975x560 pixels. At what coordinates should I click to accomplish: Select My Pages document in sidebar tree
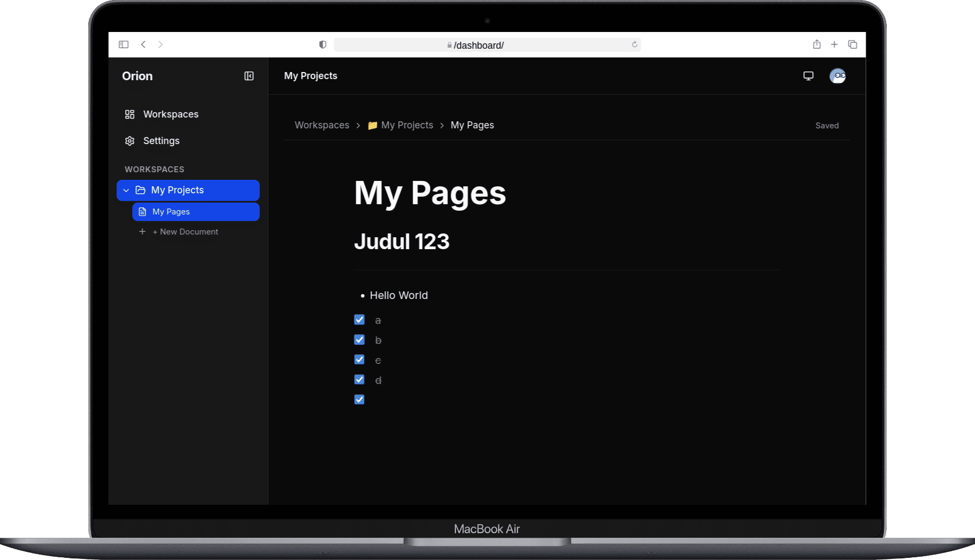tap(196, 212)
